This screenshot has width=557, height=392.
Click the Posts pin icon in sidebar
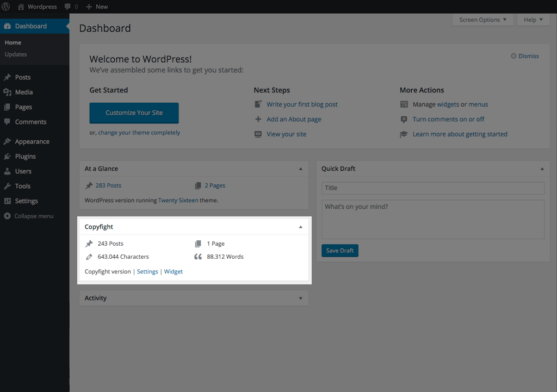pos(7,77)
